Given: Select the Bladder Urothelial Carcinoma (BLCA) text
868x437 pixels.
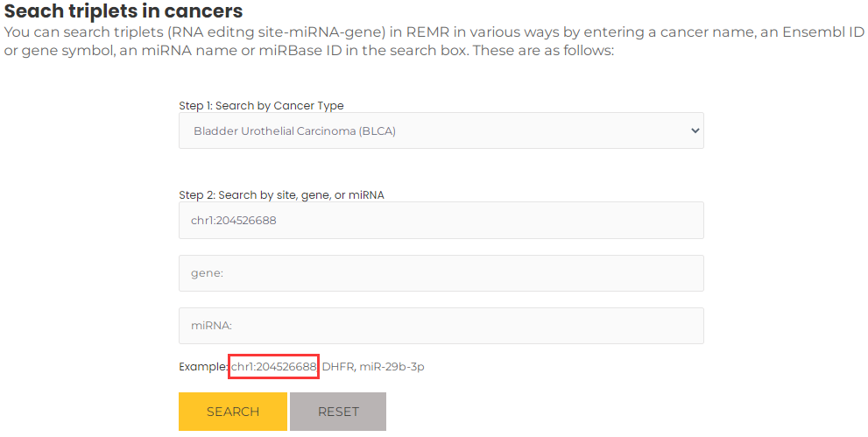Looking at the screenshot, I should [x=294, y=131].
